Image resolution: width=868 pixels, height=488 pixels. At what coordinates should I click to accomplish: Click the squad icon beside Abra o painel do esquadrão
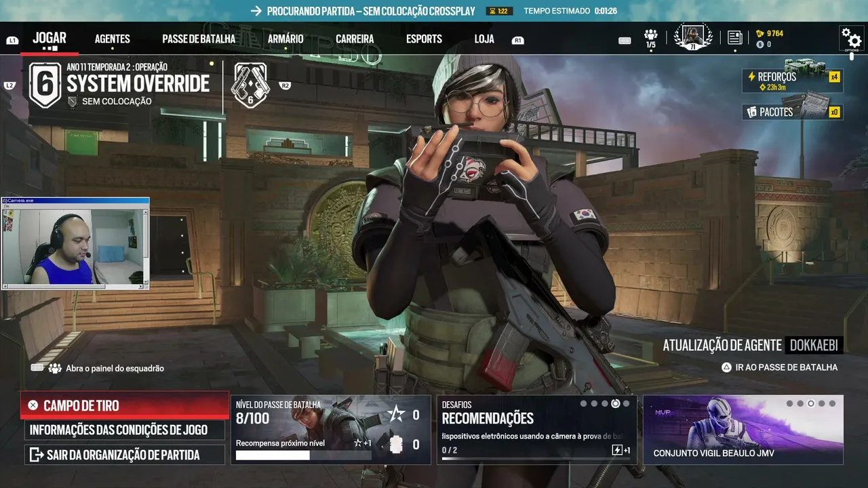click(x=55, y=368)
